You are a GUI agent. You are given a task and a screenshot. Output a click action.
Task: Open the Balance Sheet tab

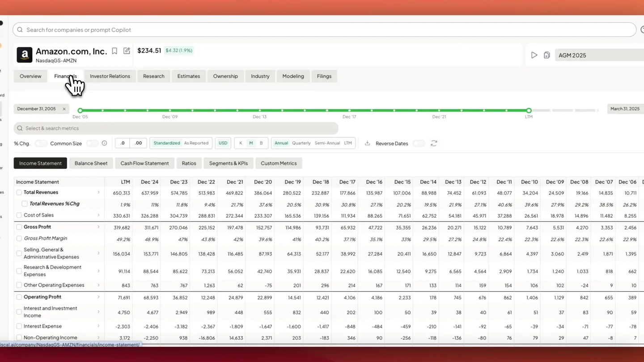click(x=91, y=164)
